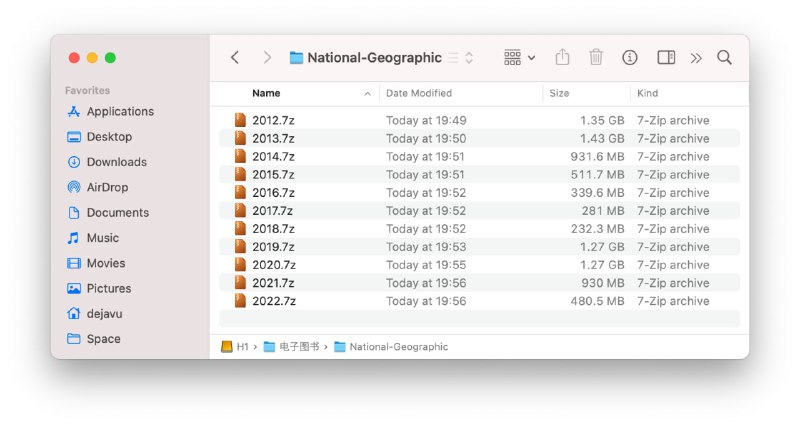The height and width of the screenshot is (426, 800).
Task: Click the 480.5 MB size cell
Action: point(597,302)
